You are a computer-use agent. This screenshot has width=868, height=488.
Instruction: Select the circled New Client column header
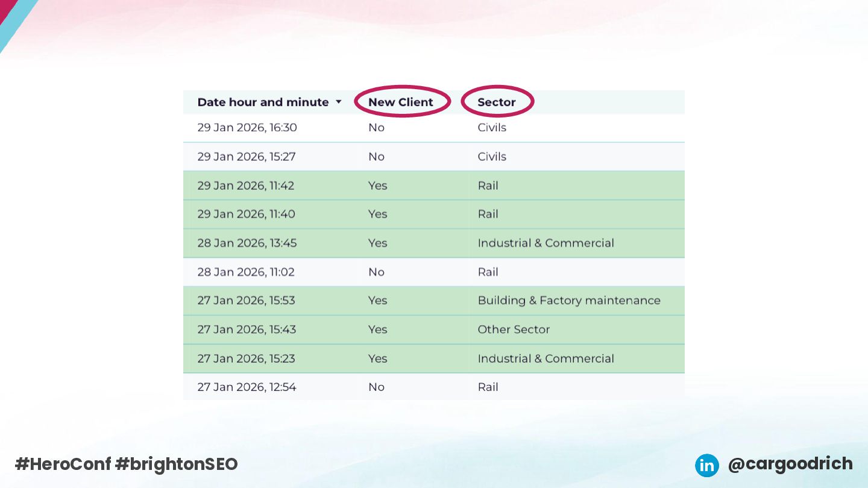pyautogui.click(x=401, y=102)
